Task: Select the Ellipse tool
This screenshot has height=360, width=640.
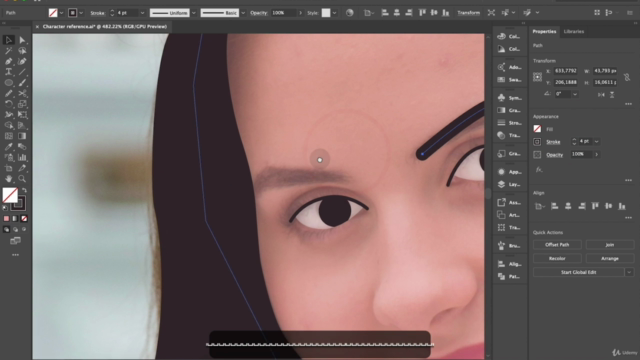Action: point(9,82)
